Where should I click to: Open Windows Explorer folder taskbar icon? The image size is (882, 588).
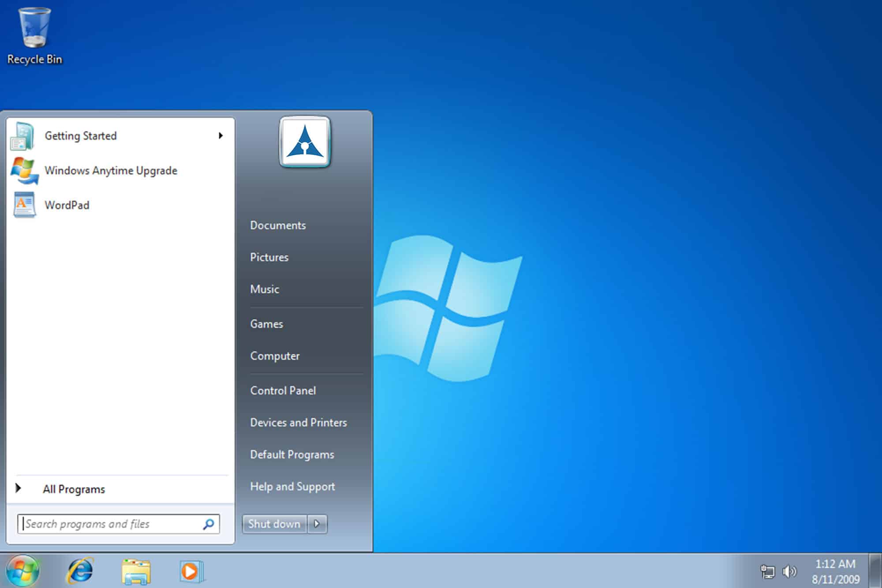tap(136, 572)
